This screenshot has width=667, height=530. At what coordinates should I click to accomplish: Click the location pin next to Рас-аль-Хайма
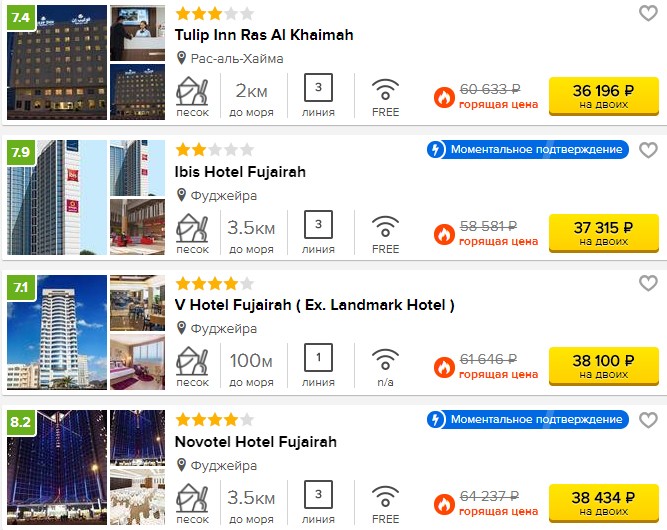point(181,58)
